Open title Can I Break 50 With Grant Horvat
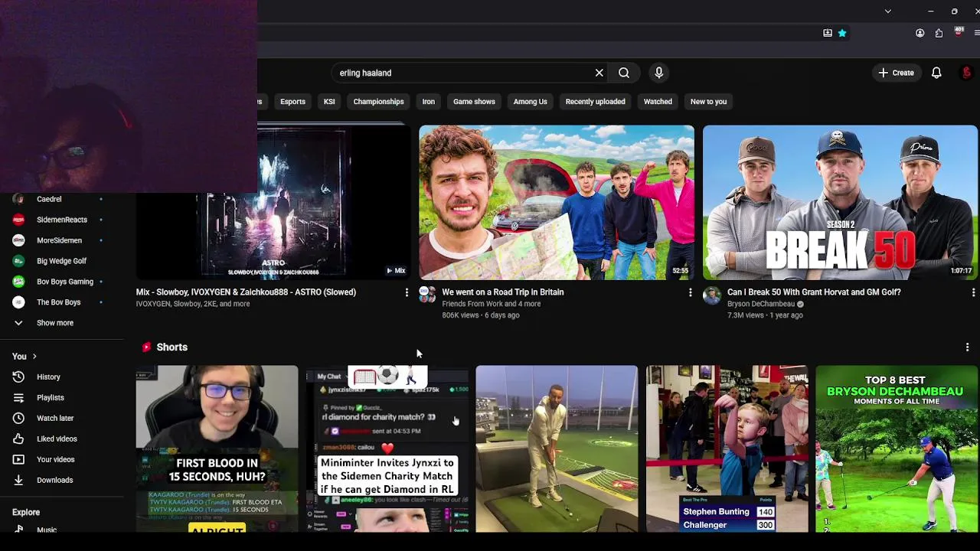 click(814, 292)
